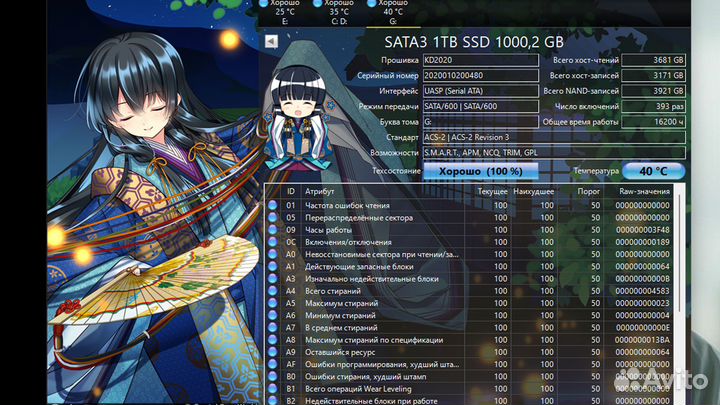This screenshot has width=720, height=405.
Task: Click the 40 °C temperature button
Action: click(x=653, y=171)
